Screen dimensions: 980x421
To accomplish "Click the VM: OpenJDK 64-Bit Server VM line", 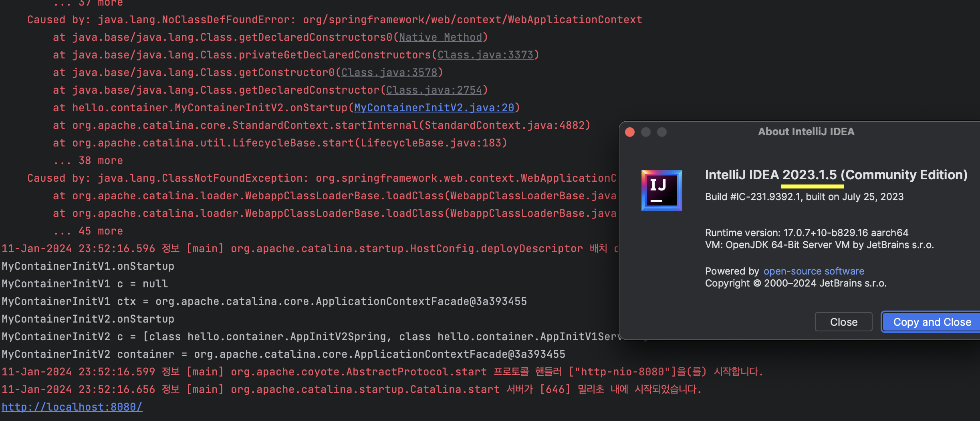I will [819, 245].
